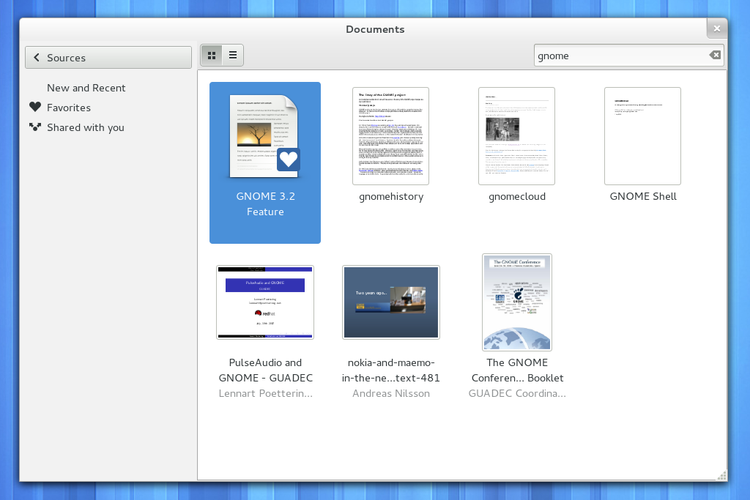Open The GNOME Conference Booklet
750x500 pixels.
pyautogui.click(x=517, y=302)
